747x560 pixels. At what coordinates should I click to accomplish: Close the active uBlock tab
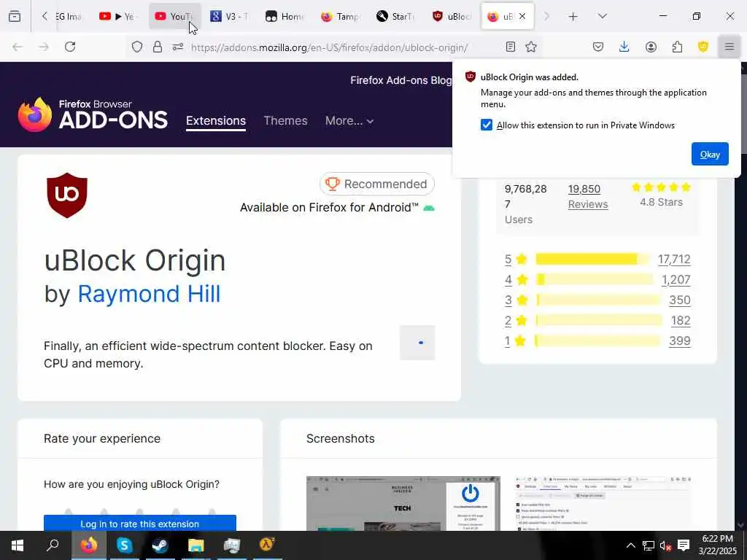click(522, 16)
